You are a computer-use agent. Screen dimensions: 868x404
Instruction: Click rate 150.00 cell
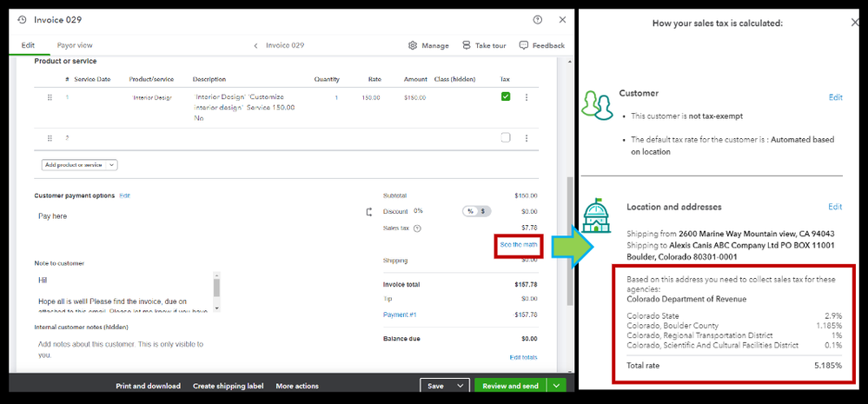pyautogui.click(x=371, y=97)
